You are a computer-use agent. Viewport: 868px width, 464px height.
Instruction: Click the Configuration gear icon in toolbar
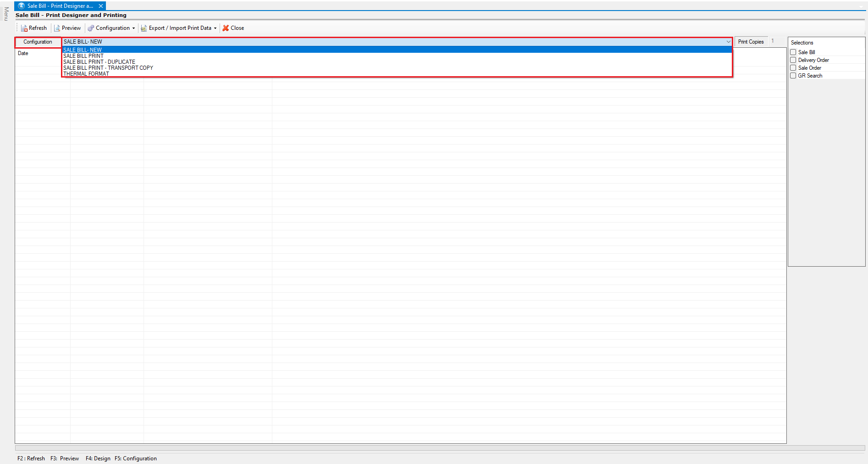[x=91, y=28]
